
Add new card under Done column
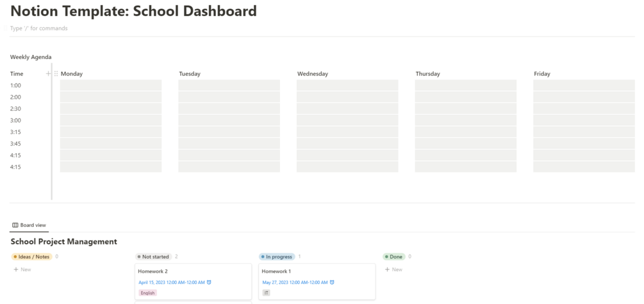[393, 269]
